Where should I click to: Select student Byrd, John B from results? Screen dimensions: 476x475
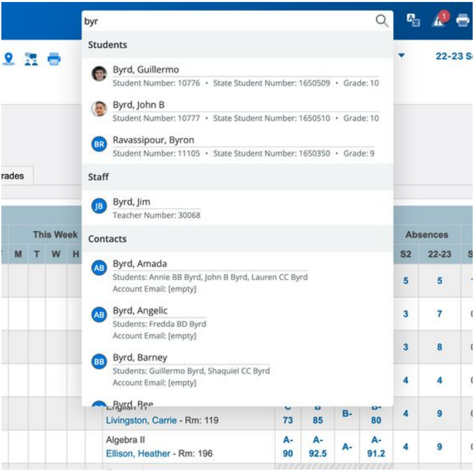tap(139, 105)
